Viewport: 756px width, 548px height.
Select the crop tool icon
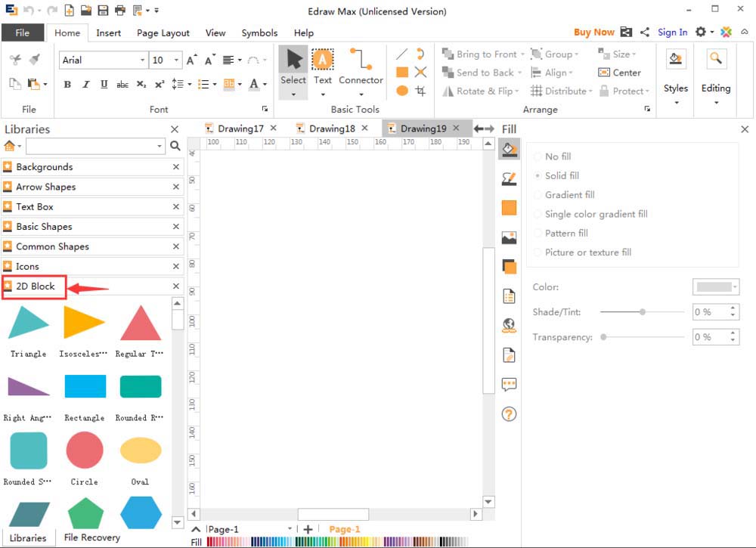(420, 91)
